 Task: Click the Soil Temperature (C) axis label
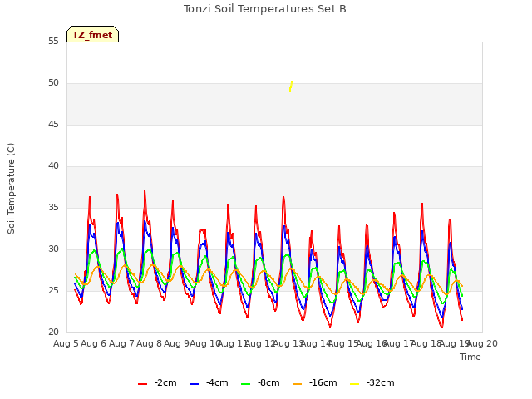point(11,189)
